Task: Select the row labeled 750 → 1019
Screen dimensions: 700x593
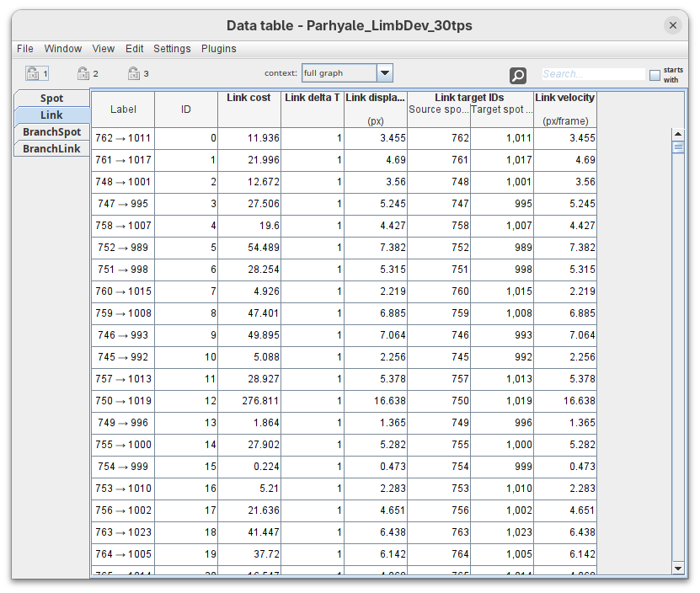Action: coord(123,401)
